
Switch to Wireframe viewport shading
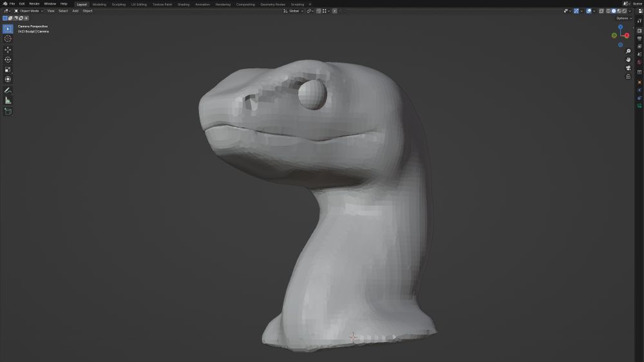pyautogui.click(x=609, y=11)
